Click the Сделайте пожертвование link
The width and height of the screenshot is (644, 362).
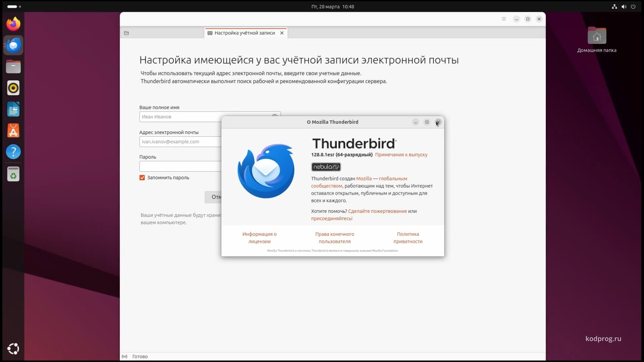point(377,211)
